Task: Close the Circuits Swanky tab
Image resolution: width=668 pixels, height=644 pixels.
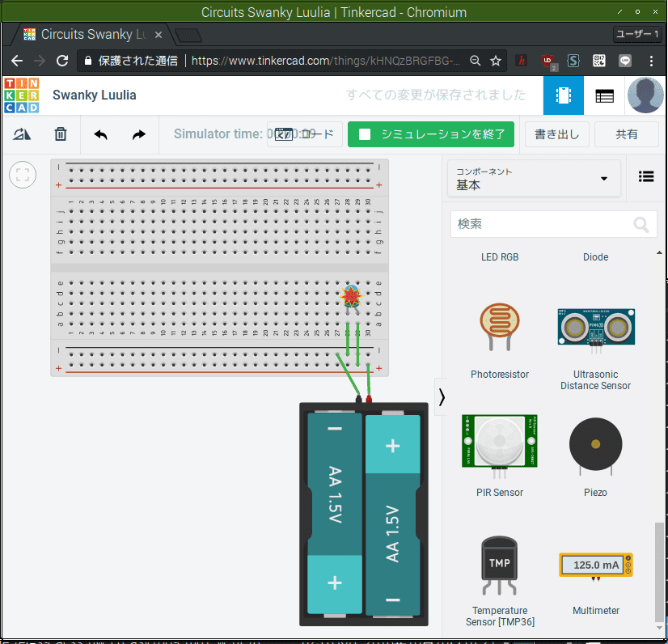Action: 159,35
